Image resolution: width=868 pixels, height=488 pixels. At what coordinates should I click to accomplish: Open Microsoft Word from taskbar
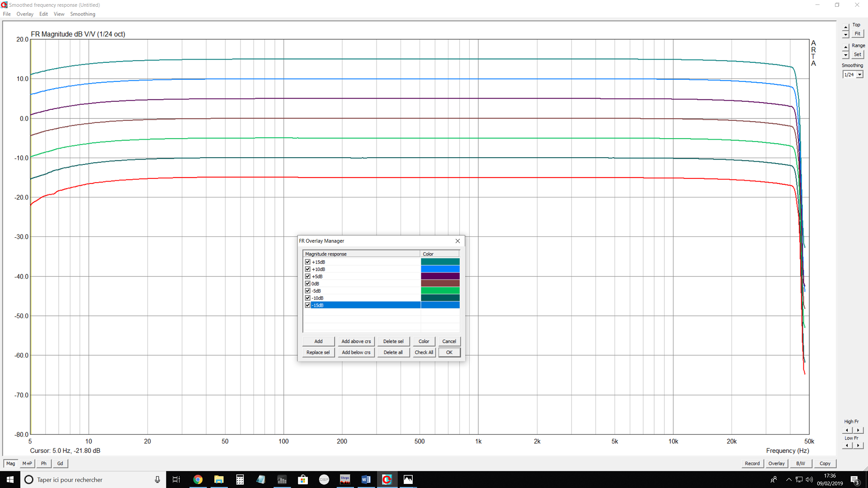366,479
